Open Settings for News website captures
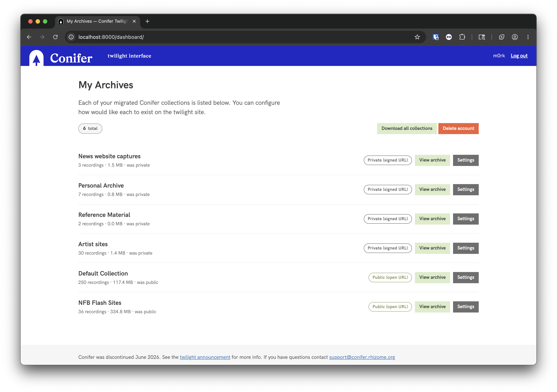The image size is (557, 392). coord(466,160)
